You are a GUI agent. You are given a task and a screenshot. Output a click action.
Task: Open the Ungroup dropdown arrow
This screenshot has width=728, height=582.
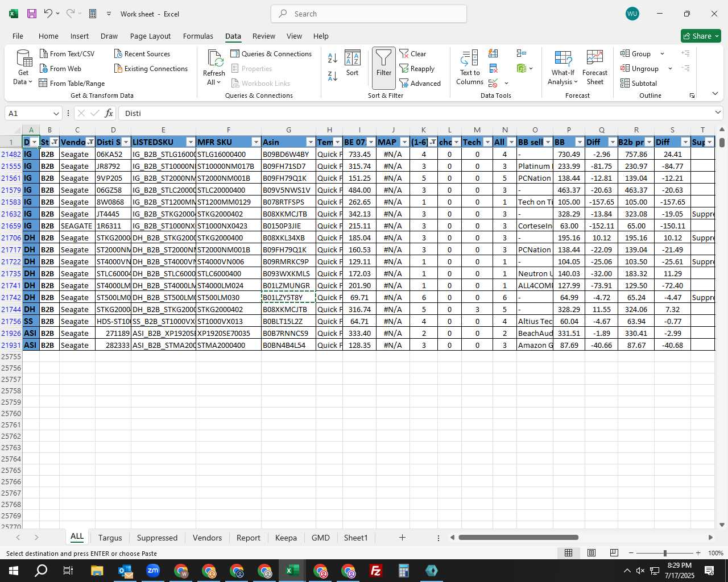click(670, 68)
